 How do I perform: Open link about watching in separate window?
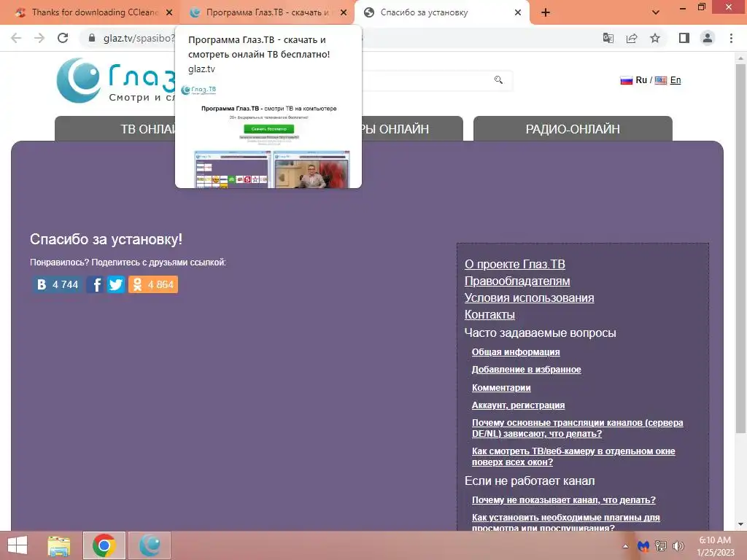click(x=573, y=456)
